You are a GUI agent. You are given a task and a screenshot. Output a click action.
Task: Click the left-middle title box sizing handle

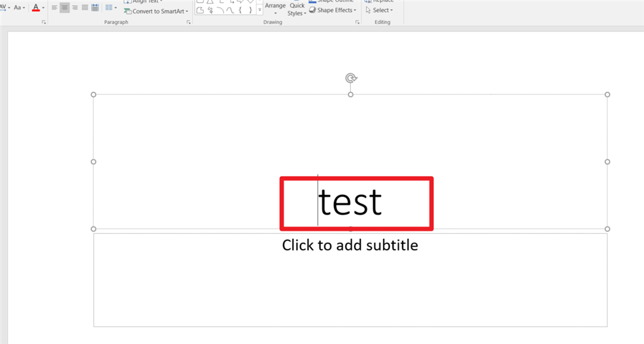pos(94,162)
